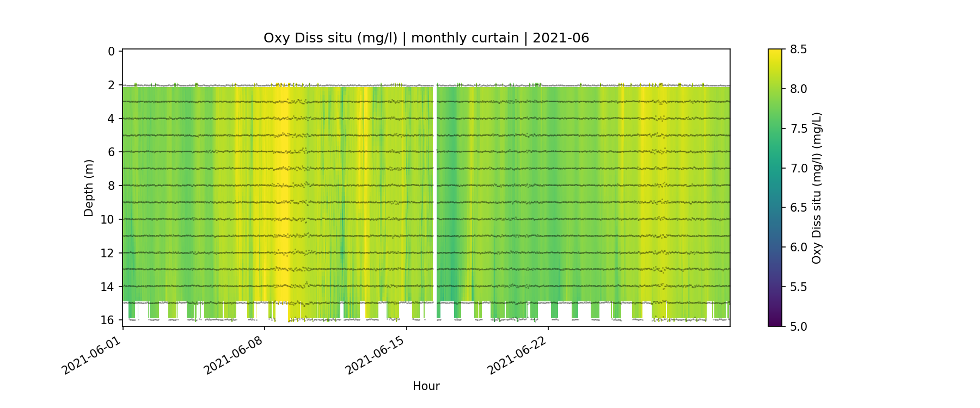
Task: Click the colorbar tick label 8.5
Action: click(798, 50)
